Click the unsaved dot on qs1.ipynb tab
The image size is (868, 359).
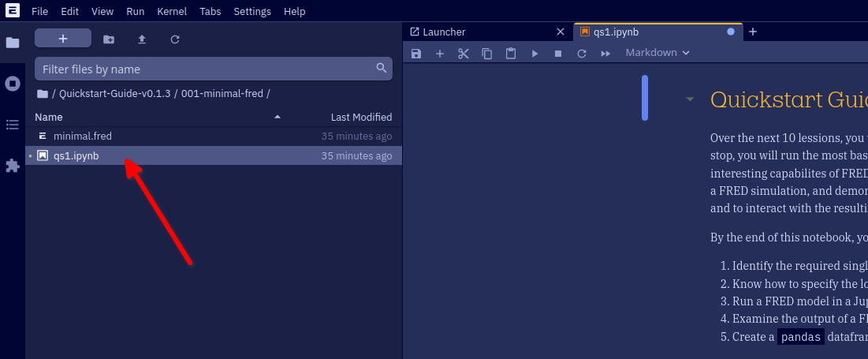point(731,32)
